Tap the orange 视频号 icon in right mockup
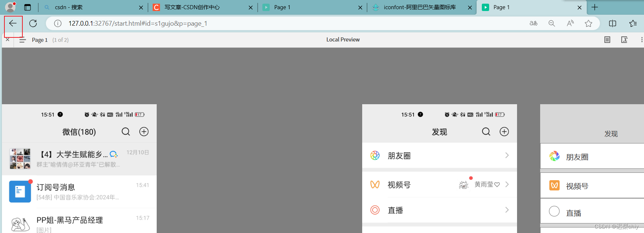Viewport: 644px width, 233px height. pyautogui.click(x=554, y=186)
